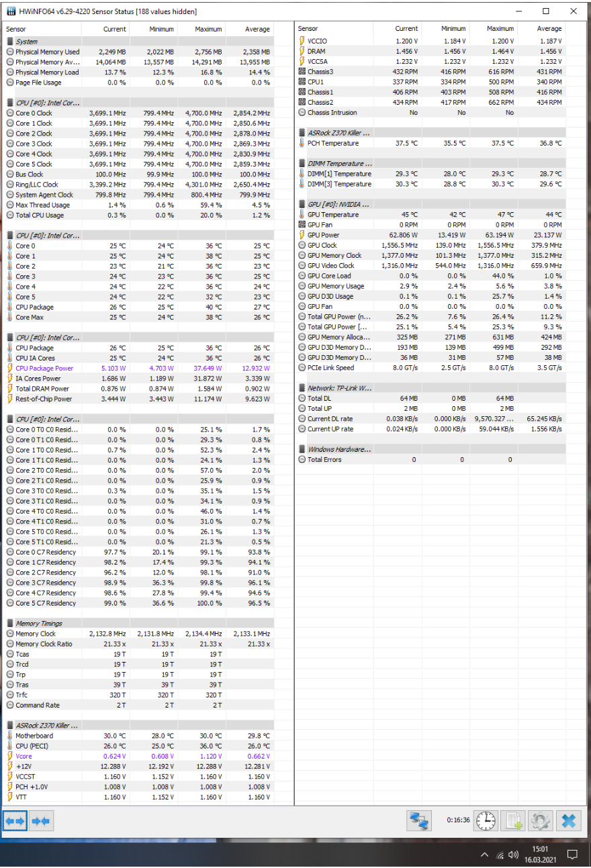Click the shrink columns arrows button
The width and height of the screenshot is (591, 868).
tap(40, 820)
